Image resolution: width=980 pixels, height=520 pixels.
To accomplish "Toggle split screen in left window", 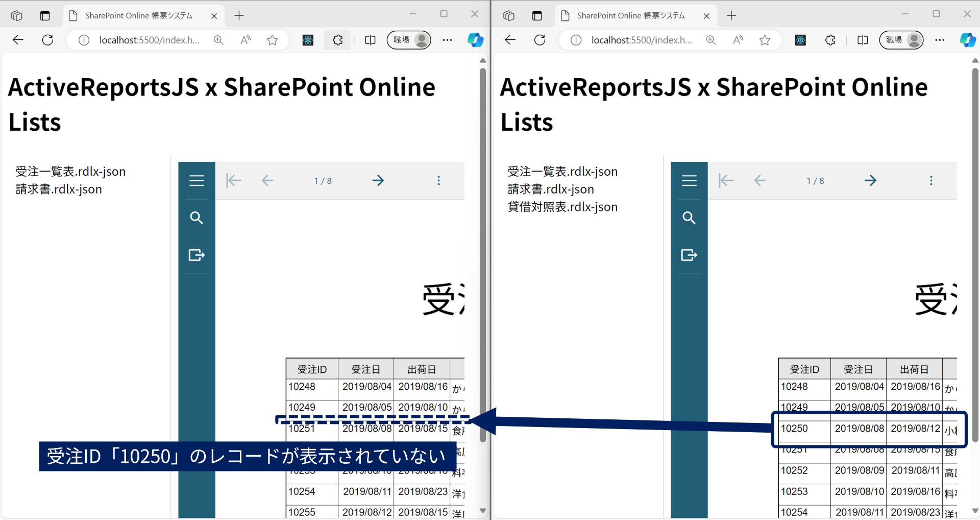I will click(x=370, y=40).
